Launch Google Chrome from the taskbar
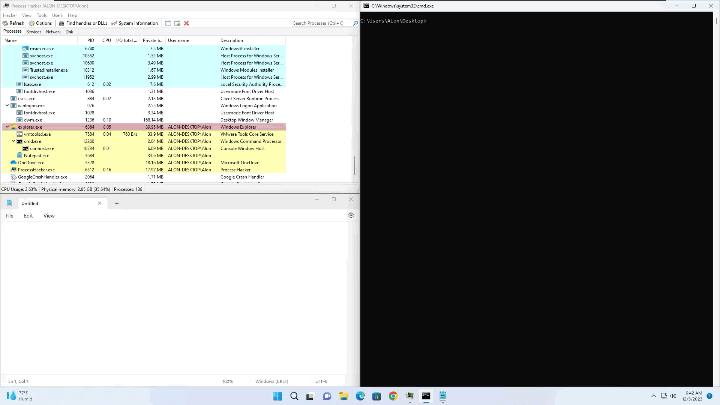The height and width of the screenshot is (405, 720). pyautogui.click(x=393, y=396)
